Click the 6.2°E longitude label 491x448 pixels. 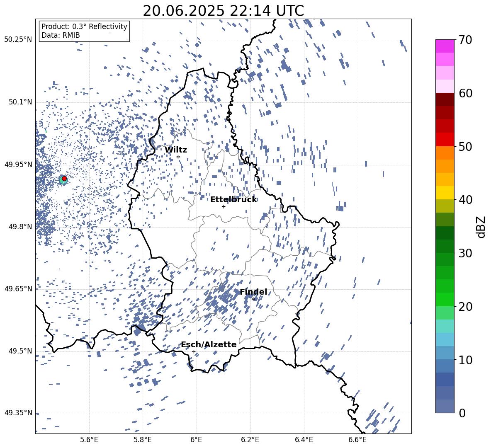click(250, 440)
